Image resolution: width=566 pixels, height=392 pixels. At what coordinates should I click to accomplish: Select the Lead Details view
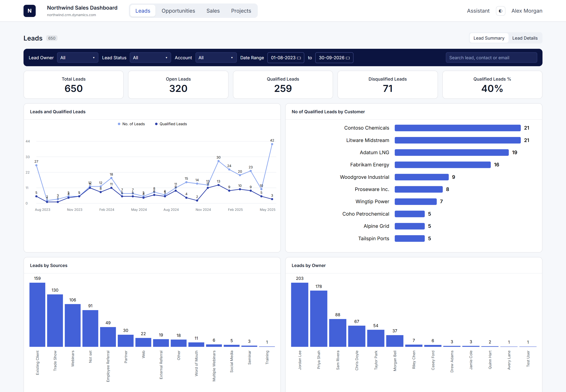coord(525,38)
